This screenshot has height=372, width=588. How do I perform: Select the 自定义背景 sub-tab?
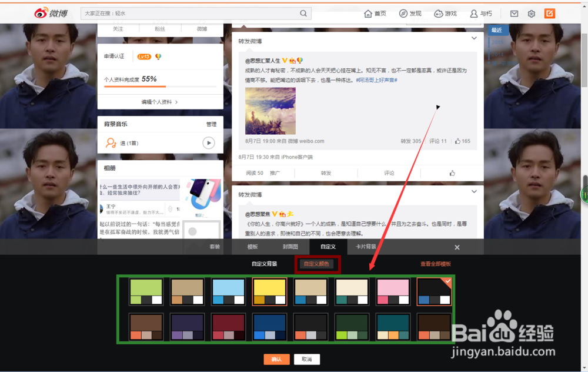point(265,264)
